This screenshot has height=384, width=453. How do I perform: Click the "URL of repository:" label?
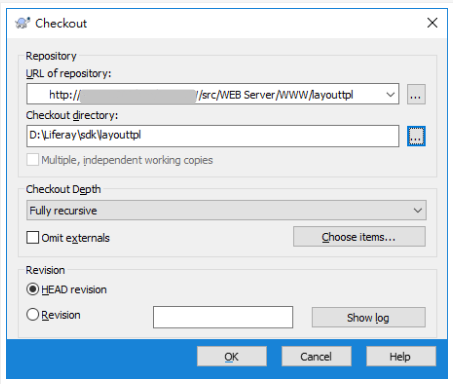68,73
